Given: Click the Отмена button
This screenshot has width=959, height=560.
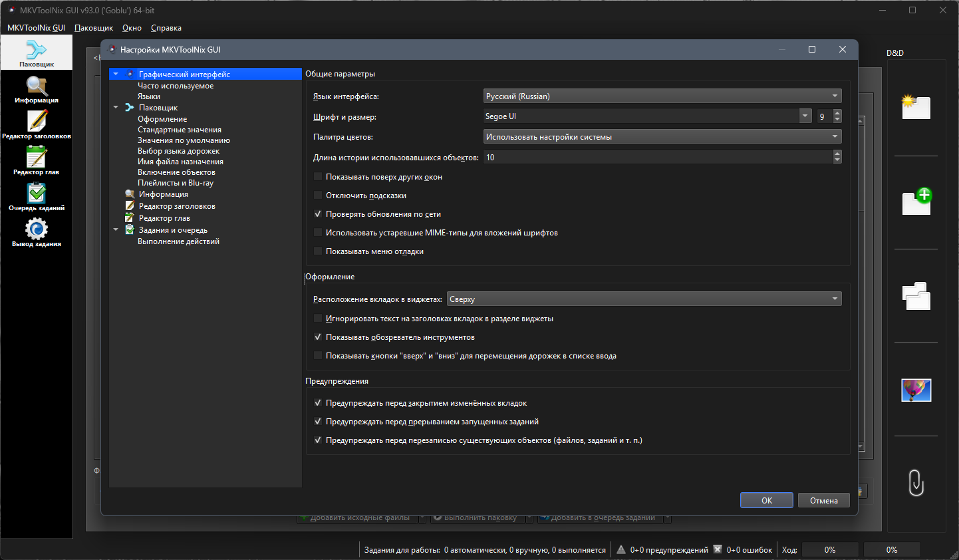Looking at the screenshot, I should coord(824,500).
